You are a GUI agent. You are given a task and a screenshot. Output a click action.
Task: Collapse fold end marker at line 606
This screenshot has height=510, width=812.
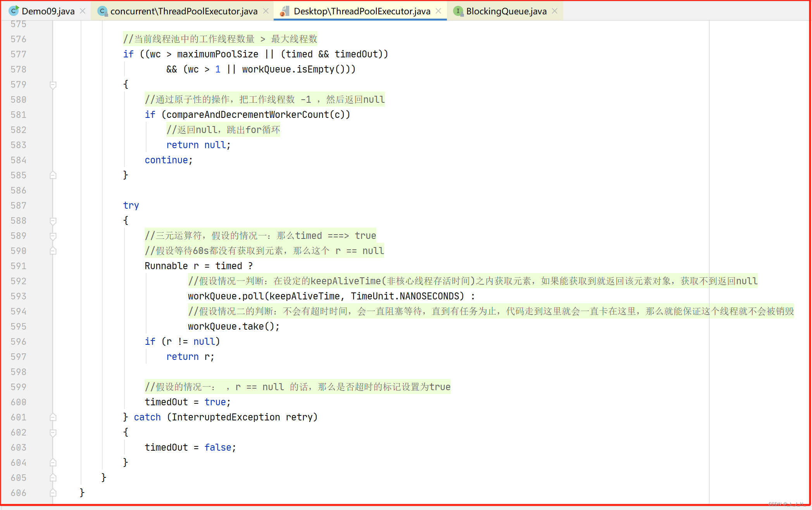point(53,493)
